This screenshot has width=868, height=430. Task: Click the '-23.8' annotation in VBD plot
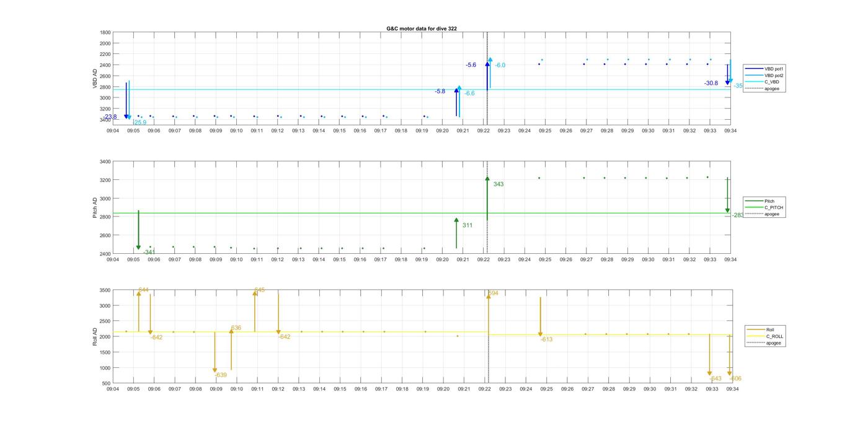tap(110, 117)
